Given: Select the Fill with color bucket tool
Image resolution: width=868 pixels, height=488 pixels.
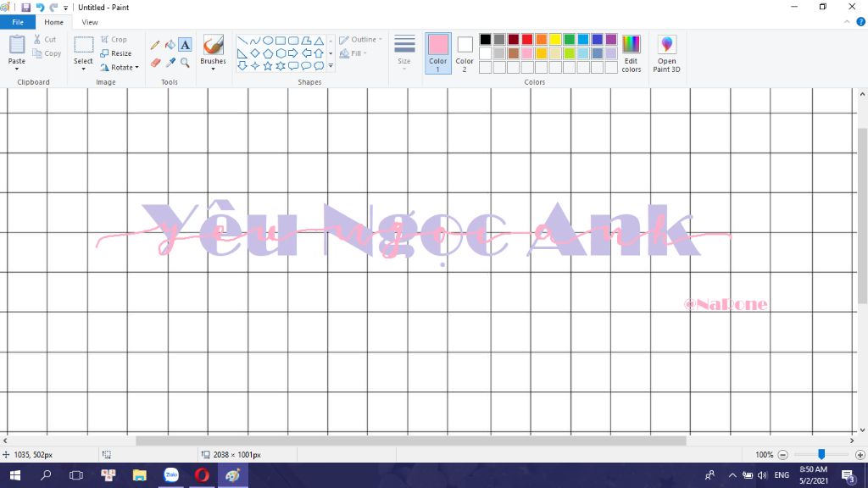Looking at the screenshot, I should click(170, 45).
